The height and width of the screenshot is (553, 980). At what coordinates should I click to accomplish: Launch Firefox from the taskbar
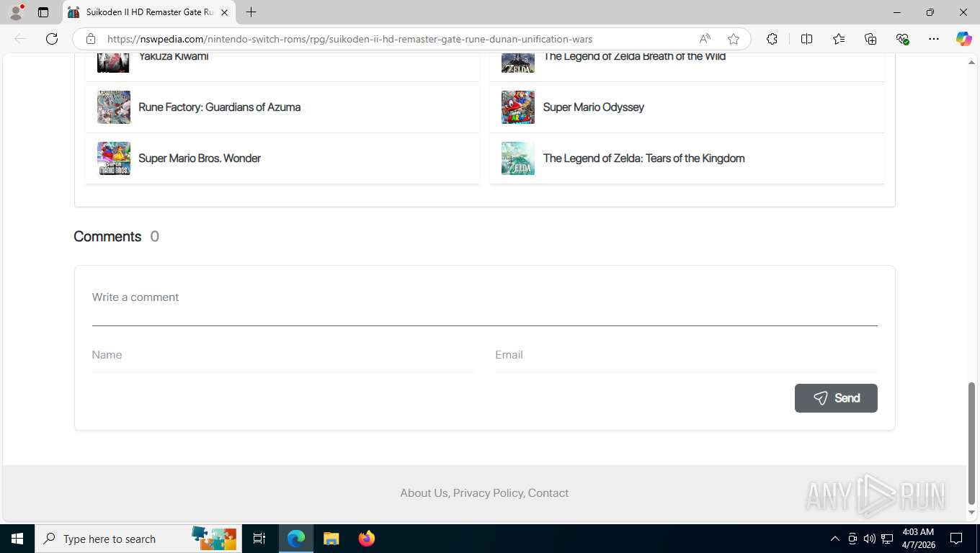tap(367, 539)
